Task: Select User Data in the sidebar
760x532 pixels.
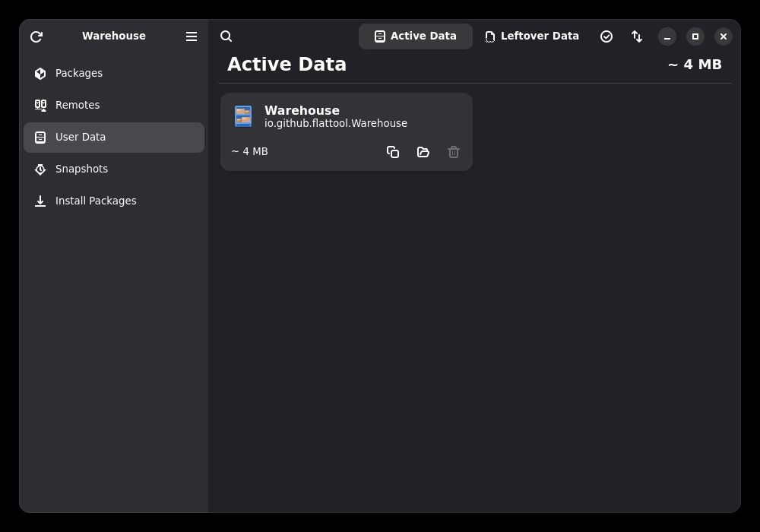Action: click(x=114, y=137)
